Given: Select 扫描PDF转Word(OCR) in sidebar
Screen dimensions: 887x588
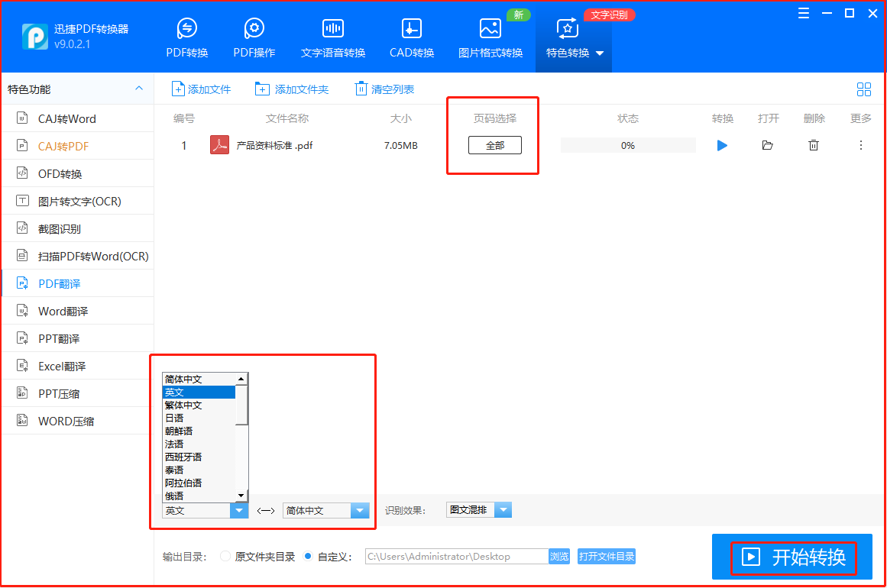Looking at the screenshot, I should pos(78,256).
